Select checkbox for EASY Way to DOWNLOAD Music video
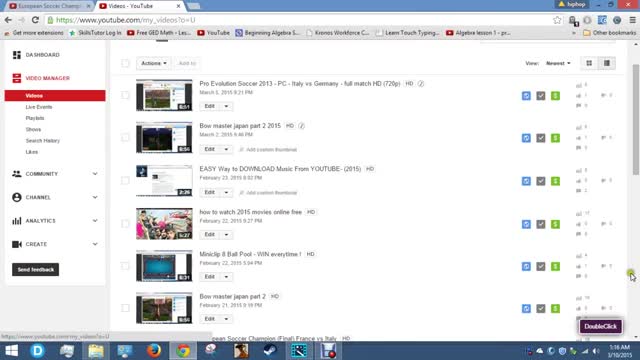 coord(125,180)
